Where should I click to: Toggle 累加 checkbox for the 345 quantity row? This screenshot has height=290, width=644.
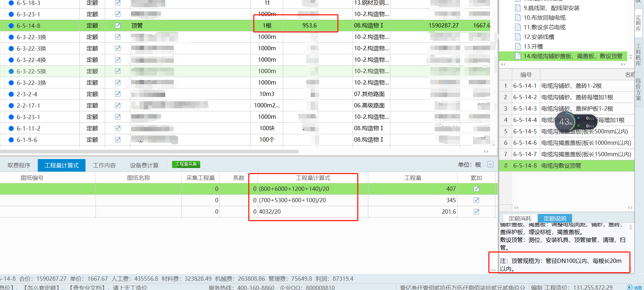[476, 200]
